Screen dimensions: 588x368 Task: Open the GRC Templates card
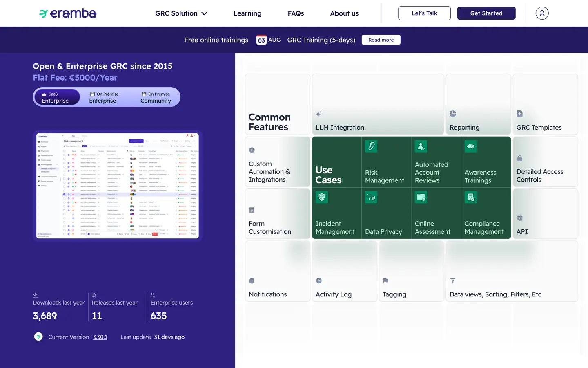[x=545, y=104]
